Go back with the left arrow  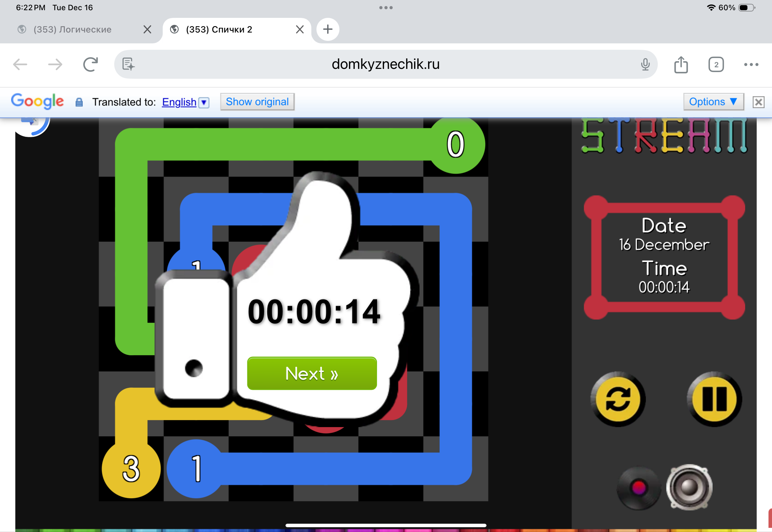coord(20,64)
